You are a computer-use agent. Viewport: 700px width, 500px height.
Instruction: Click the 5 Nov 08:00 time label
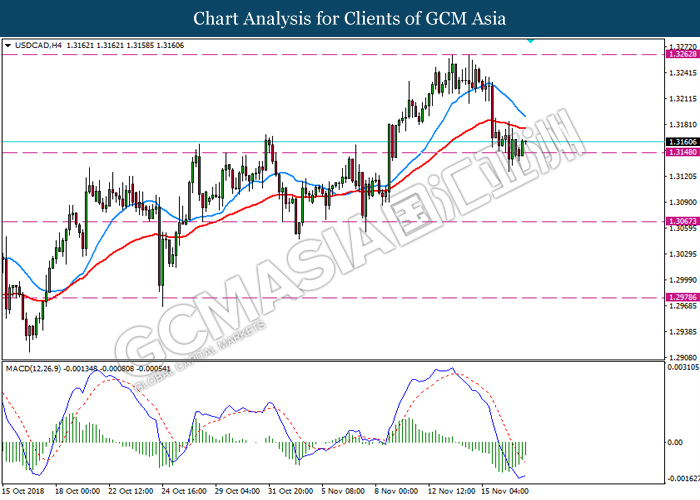(343, 491)
